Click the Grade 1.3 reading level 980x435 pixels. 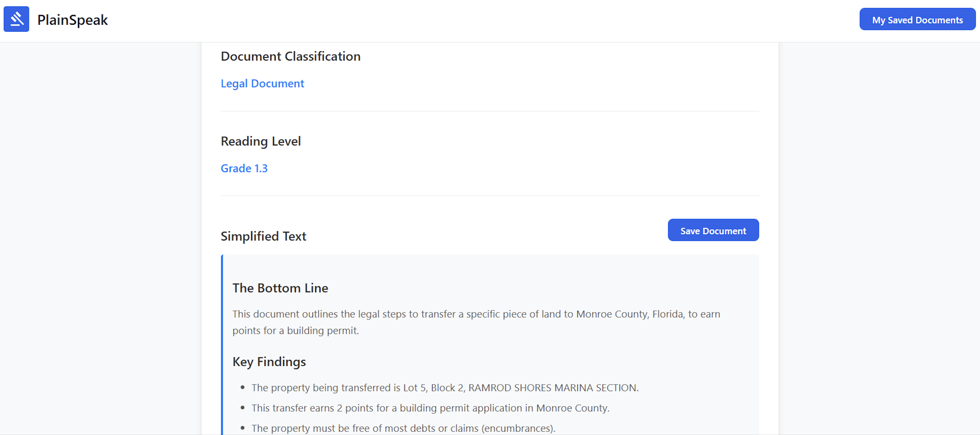(x=244, y=168)
